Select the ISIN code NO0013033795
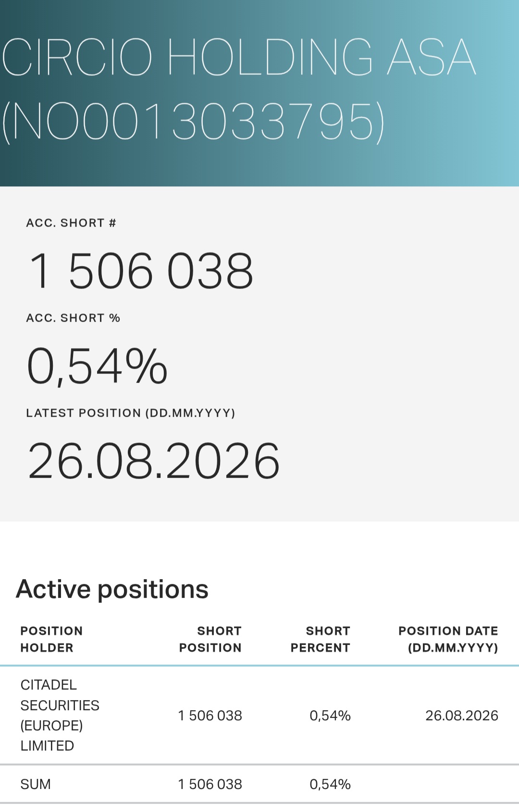Screen dimensions: 519x812 click(193, 121)
